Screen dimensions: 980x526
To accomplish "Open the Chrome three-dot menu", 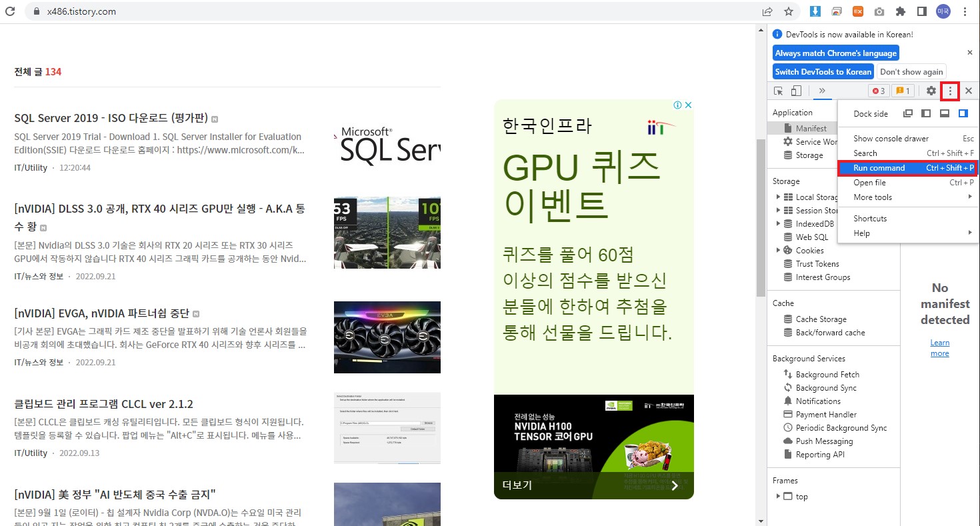I will tap(965, 11).
